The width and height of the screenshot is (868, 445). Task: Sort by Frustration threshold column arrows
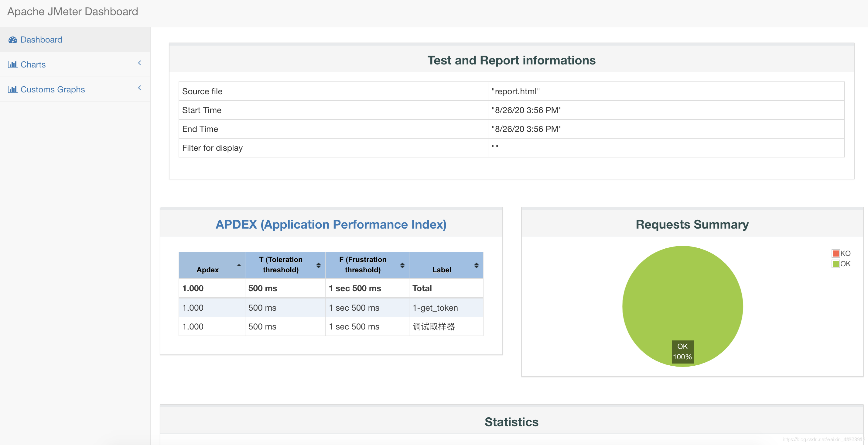(402, 265)
